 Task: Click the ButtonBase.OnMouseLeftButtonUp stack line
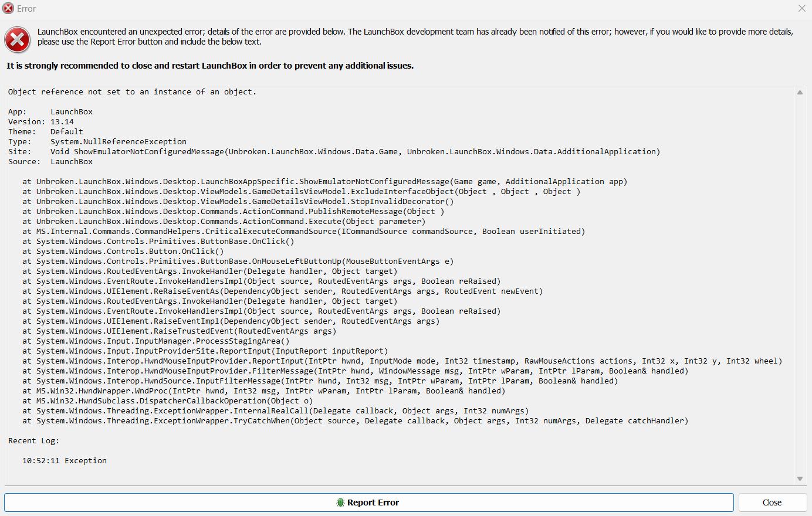(x=238, y=262)
